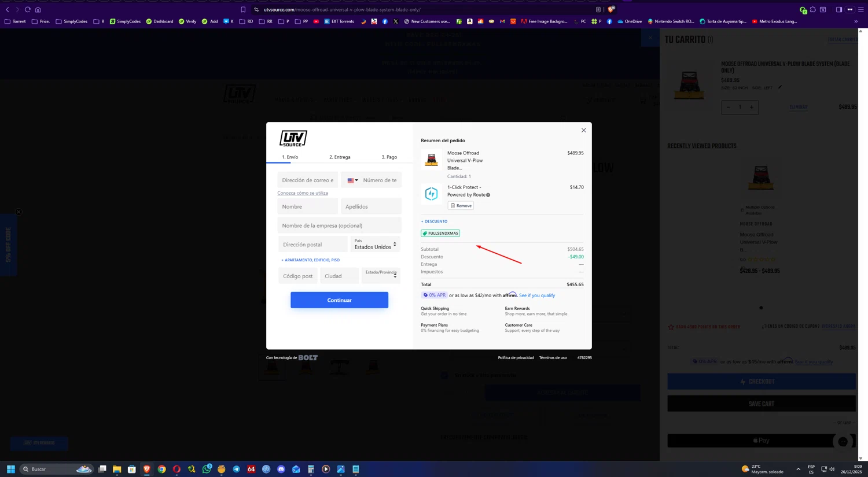Viewport: 868px width, 477px height.
Task: Reload the current page
Action: (27, 10)
